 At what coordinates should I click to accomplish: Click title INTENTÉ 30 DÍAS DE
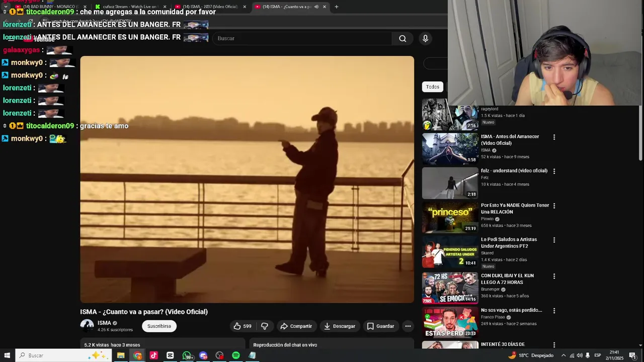503,344
